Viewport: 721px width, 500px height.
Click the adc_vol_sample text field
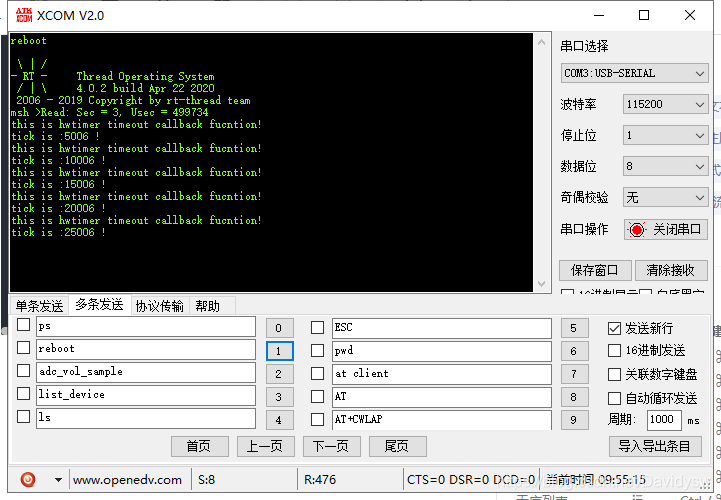[146, 373]
